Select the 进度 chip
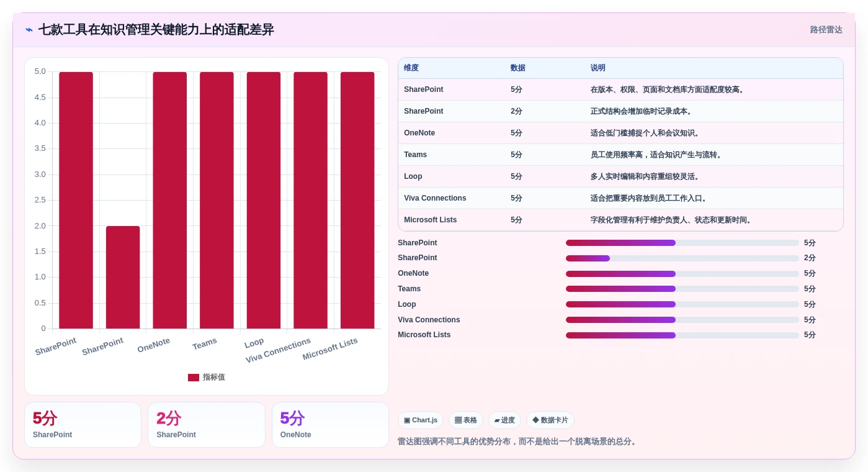 (504, 420)
